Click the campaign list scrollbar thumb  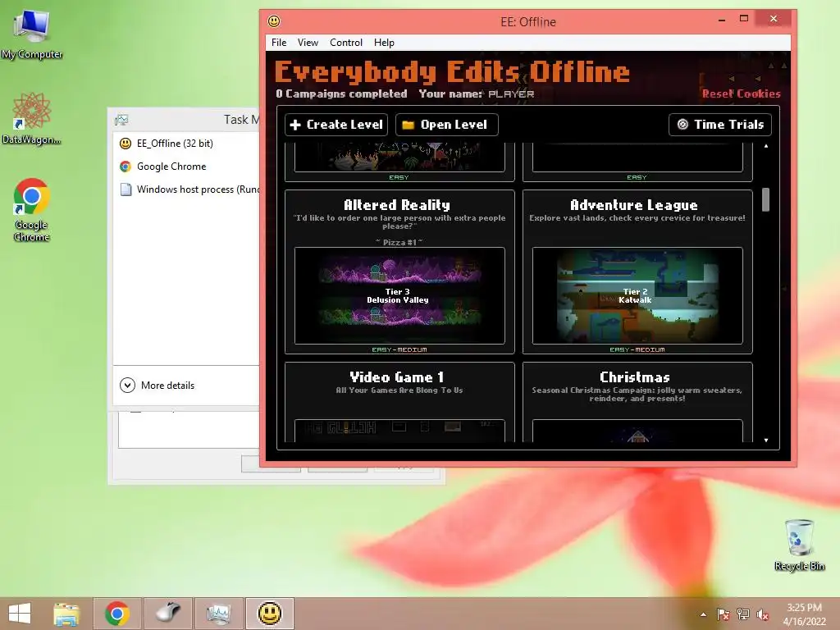(x=766, y=199)
